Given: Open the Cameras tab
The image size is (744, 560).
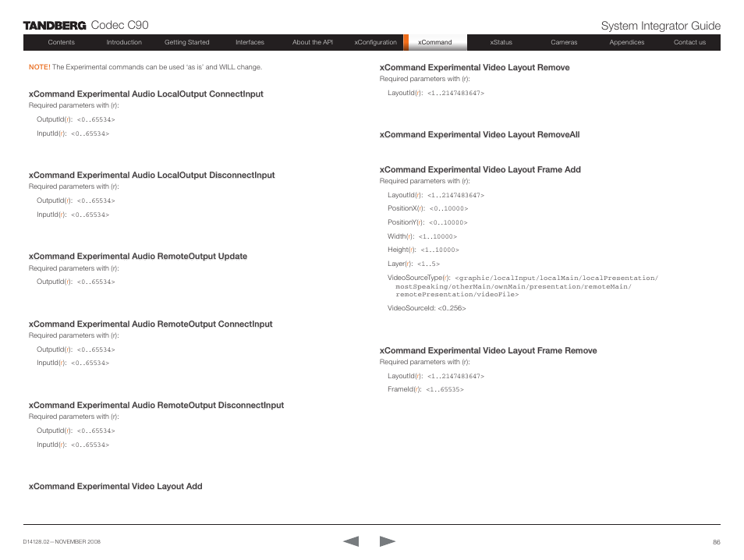Looking at the screenshot, I should click(564, 43).
